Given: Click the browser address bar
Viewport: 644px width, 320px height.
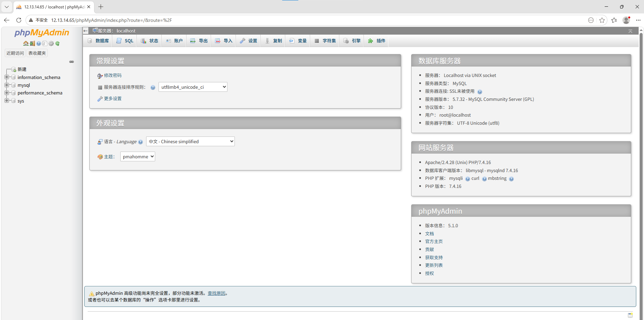Looking at the screenshot, I should (x=316, y=20).
